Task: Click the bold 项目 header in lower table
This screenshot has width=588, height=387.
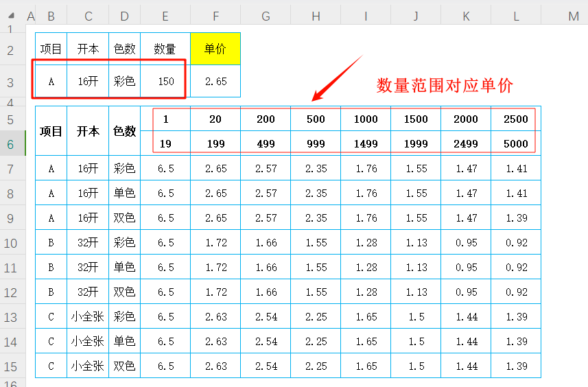Action: pyautogui.click(x=51, y=131)
